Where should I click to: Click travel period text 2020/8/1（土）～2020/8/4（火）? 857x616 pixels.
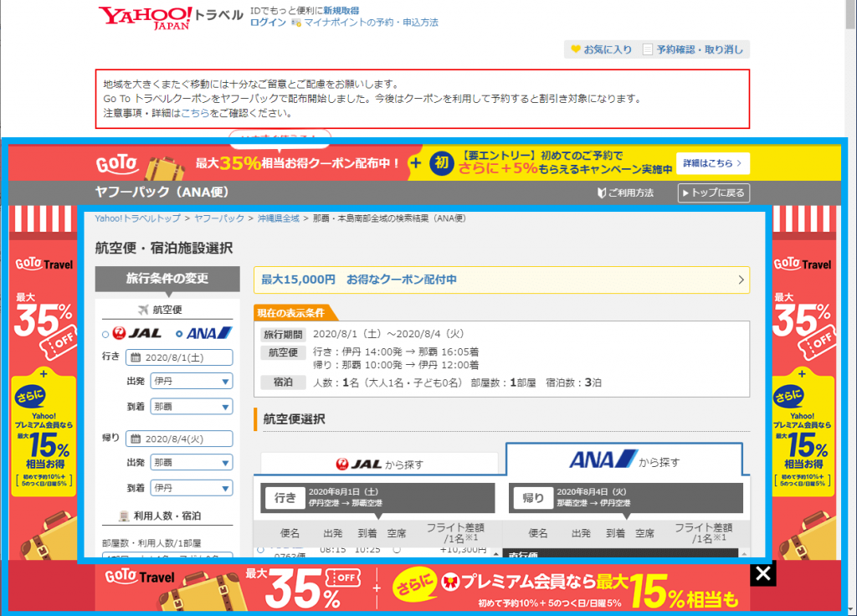[388, 334]
